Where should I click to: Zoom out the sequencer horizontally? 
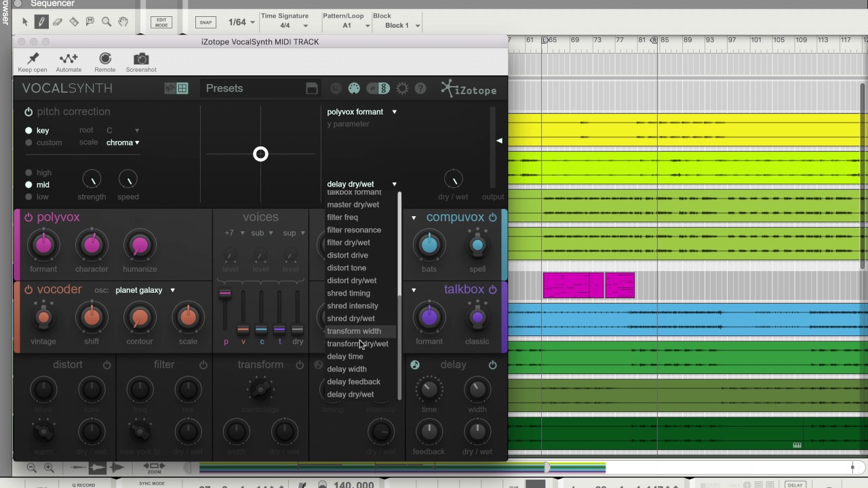pos(31,468)
